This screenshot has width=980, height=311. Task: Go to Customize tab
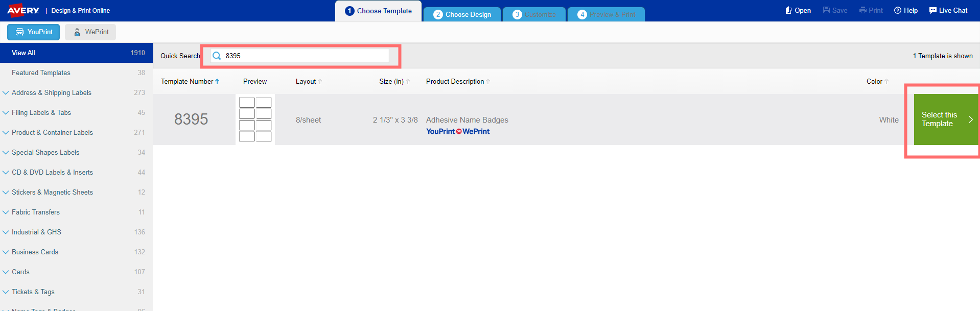[534, 14]
